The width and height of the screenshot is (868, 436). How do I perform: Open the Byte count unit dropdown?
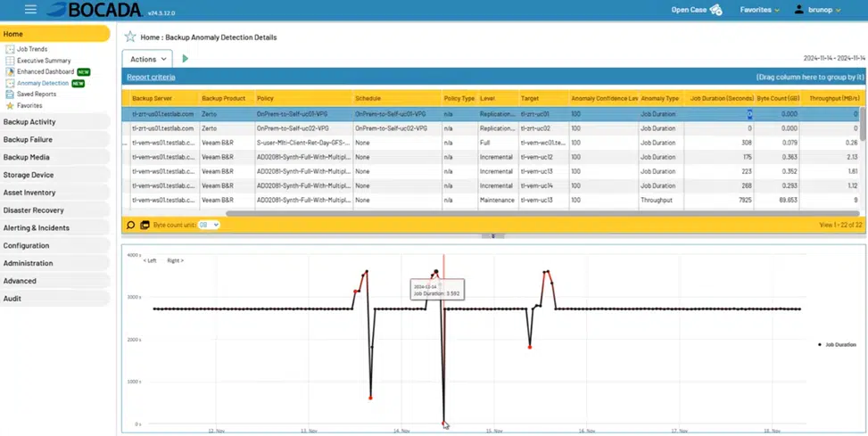[x=209, y=226]
